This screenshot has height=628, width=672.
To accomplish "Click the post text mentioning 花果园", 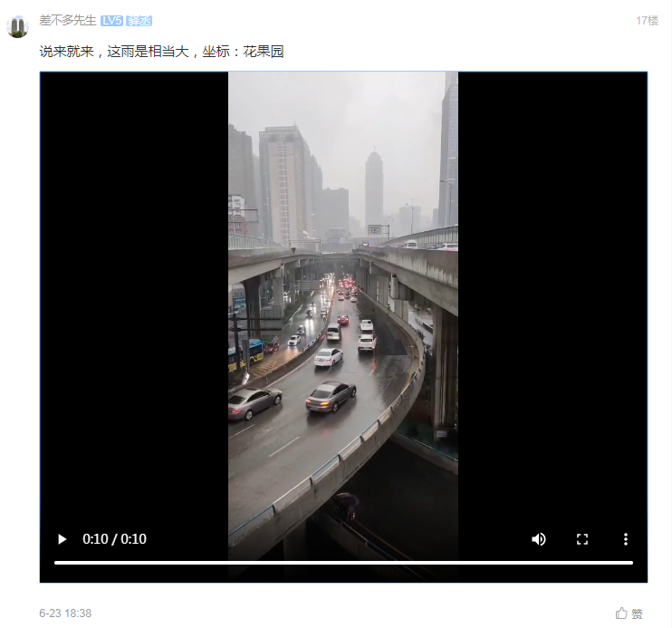I will [161, 52].
